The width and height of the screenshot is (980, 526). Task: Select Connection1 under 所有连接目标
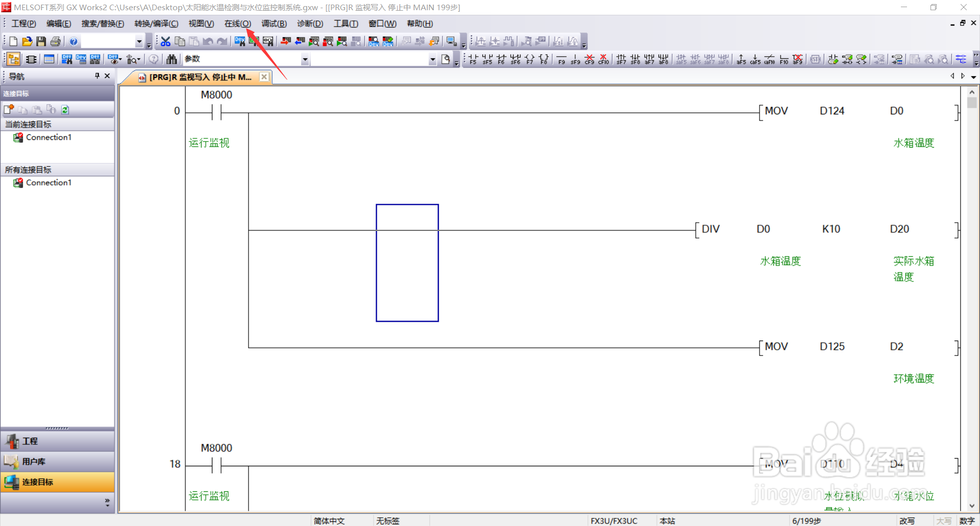pyautogui.click(x=49, y=183)
